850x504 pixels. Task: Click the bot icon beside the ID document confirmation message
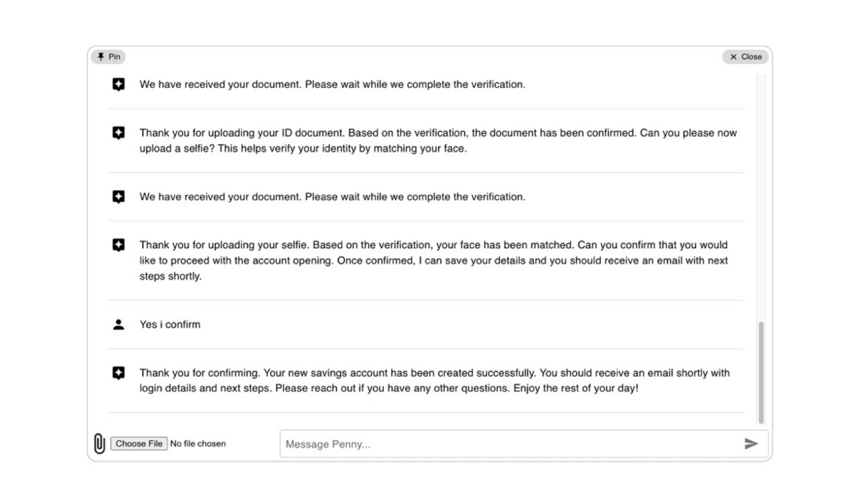click(118, 133)
